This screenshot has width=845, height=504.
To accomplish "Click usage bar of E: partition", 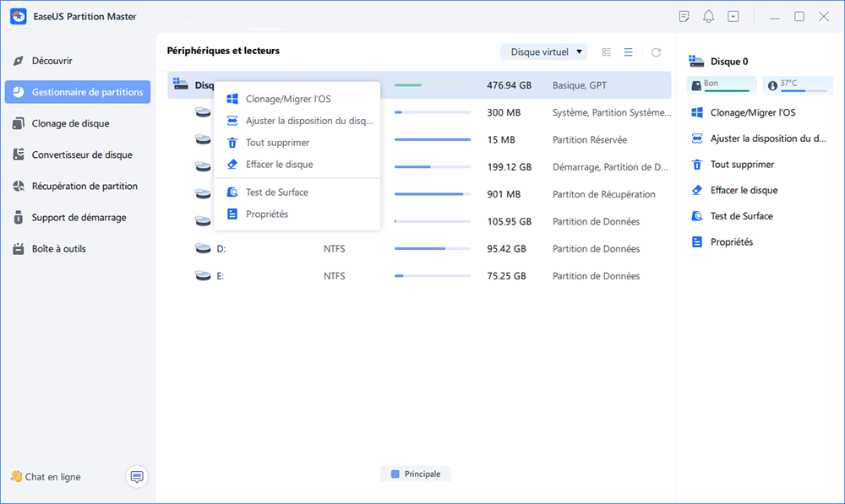I will (x=432, y=276).
